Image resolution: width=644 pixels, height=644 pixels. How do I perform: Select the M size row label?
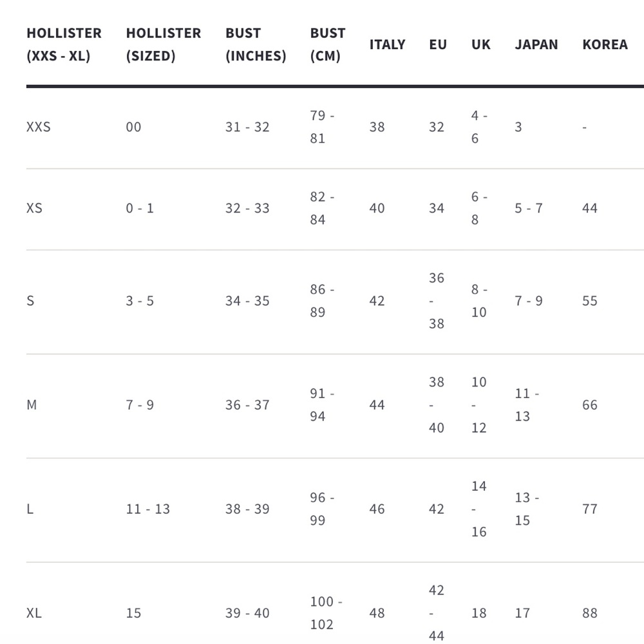point(32,405)
